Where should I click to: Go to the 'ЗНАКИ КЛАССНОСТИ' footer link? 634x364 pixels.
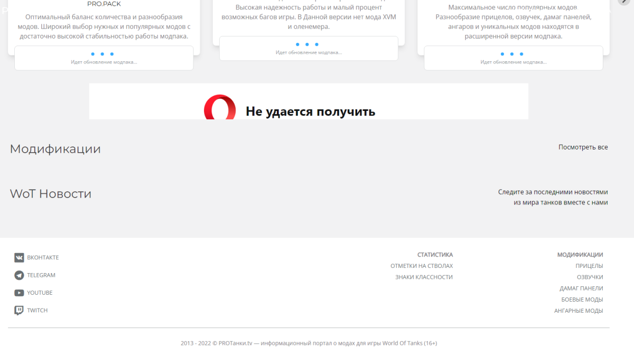coord(424,277)
